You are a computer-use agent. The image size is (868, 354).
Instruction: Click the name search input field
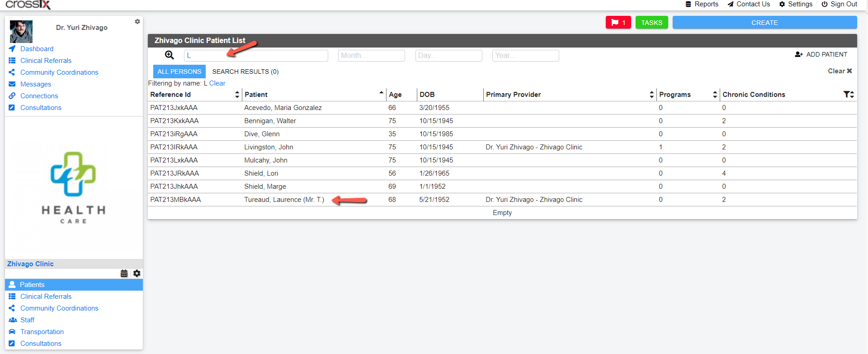point(256,55)
